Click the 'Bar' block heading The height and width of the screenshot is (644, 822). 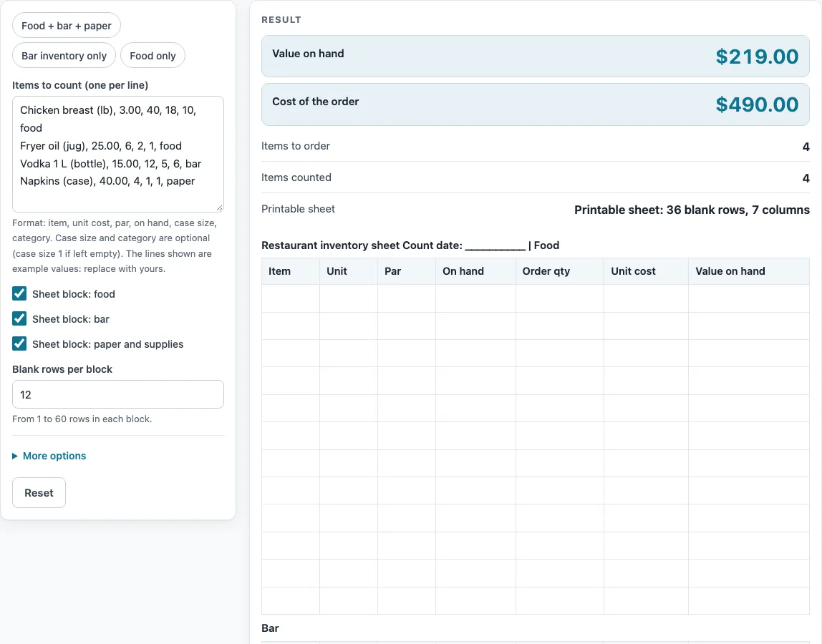click(x=270, y=628)
